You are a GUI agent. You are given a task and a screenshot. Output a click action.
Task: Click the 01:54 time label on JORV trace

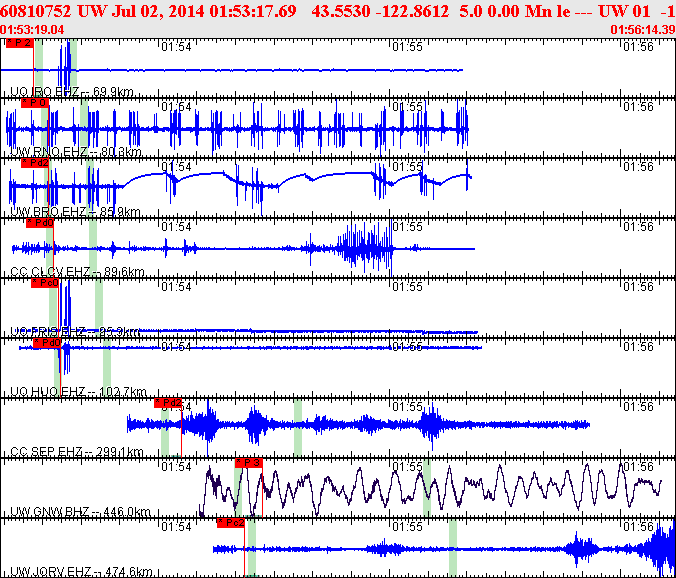pyautogui.click(x=176, y=527)
